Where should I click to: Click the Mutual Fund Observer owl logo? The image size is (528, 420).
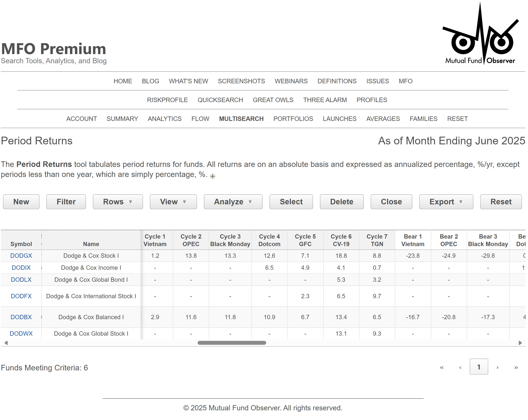[480, 34]
